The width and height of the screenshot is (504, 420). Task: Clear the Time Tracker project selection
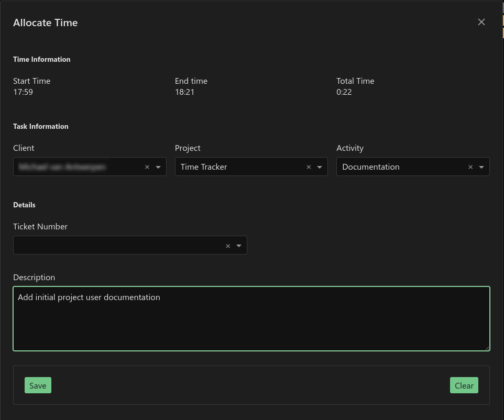[x=309, y=167]
